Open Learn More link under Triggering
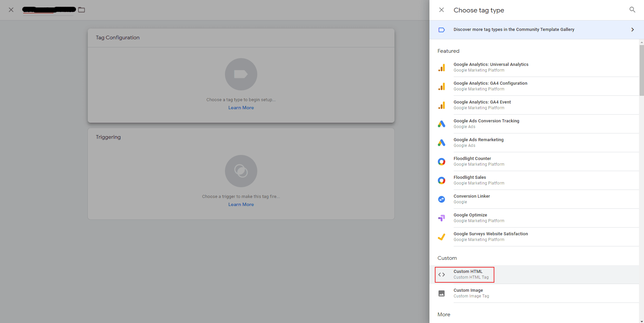Screen dimensions: 644x323 [x=241, y=205]
